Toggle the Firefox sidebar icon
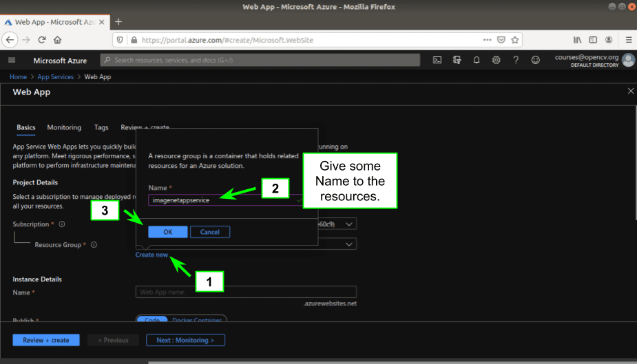 click(x=593, y=40)
